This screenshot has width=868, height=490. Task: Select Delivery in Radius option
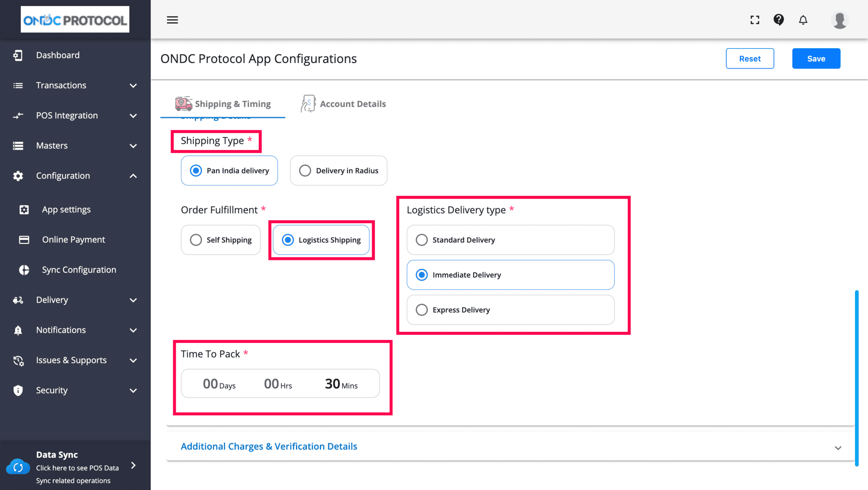coord(305,170)
